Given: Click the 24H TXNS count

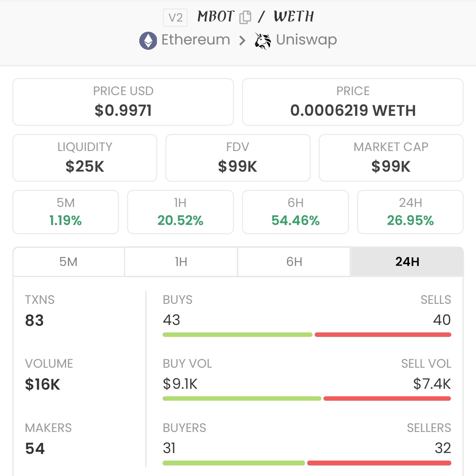Looking at the screenshot, I should (x=33, y=320).
